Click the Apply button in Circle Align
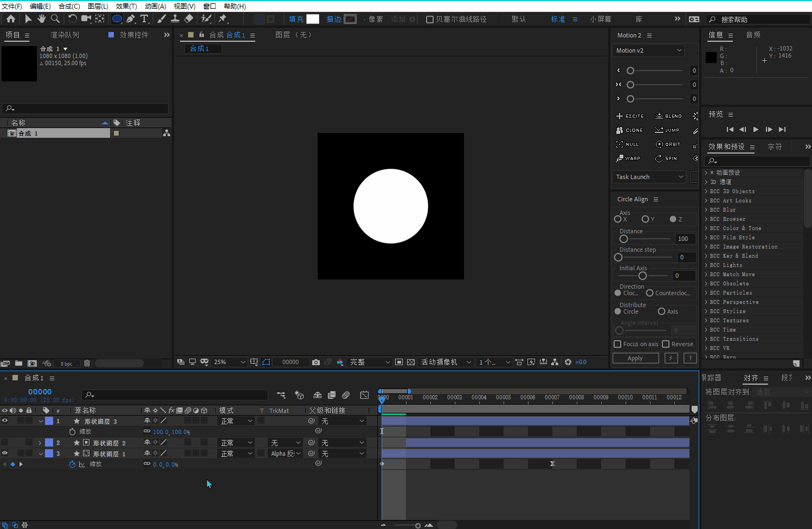 pos(635,358)
